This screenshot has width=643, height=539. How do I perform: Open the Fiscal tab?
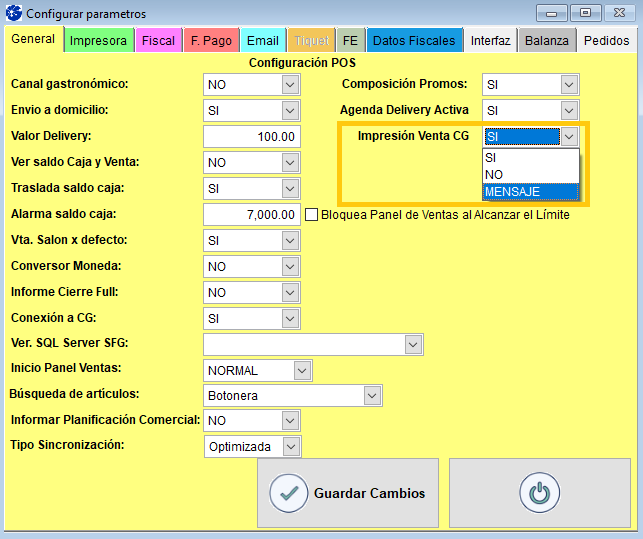click(x=158, y=41)
